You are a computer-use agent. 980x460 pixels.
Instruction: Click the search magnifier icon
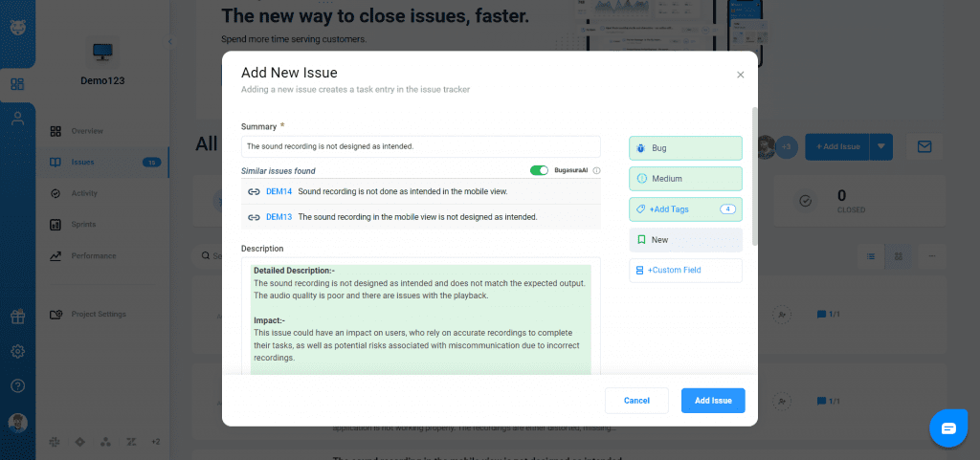pos(205,256)
